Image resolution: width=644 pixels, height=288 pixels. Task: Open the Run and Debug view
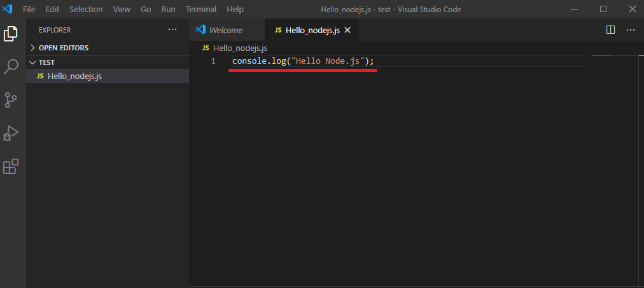[11, 133]
